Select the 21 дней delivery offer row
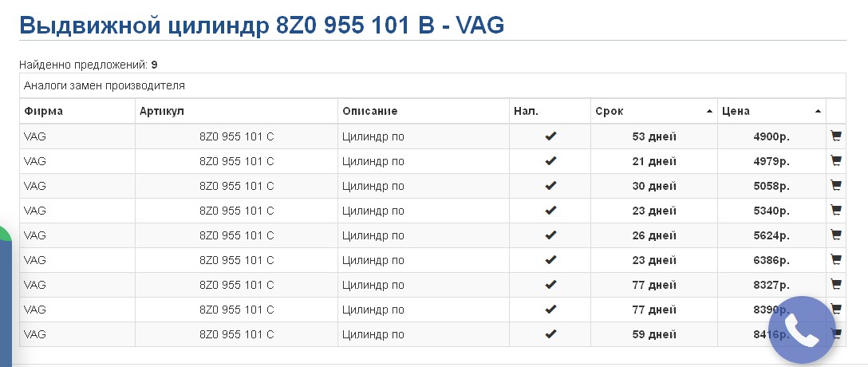Screen dimensions: 868x367 [432, 161]
